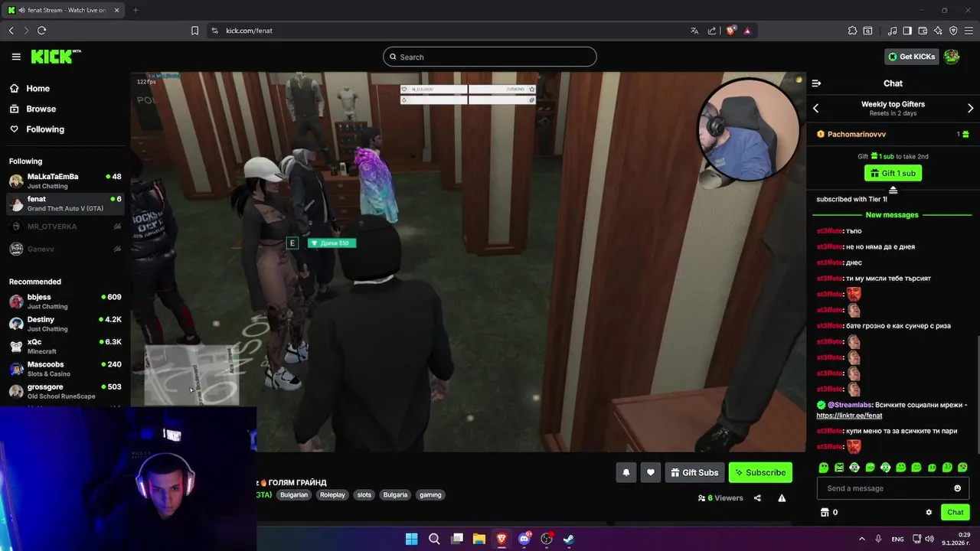Toggle the follow heart button
Screen dimensions: 980x551
coord(650,473)
